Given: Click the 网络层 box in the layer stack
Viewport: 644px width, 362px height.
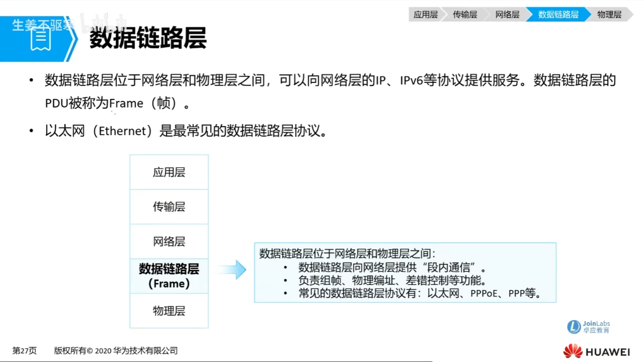Looking at the screenshot, I should [x=169, y=241].
